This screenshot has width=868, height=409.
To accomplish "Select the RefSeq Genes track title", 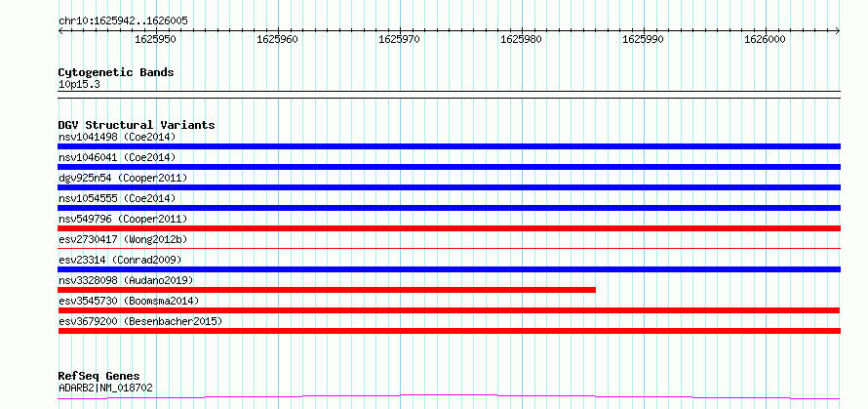I will pos(99,377).
